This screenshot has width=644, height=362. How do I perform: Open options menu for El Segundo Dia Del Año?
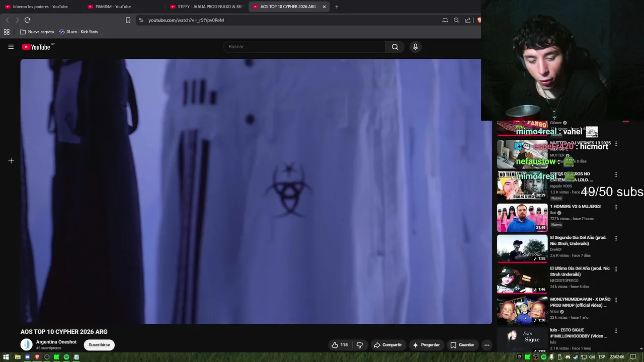click(x=616, y=238)
